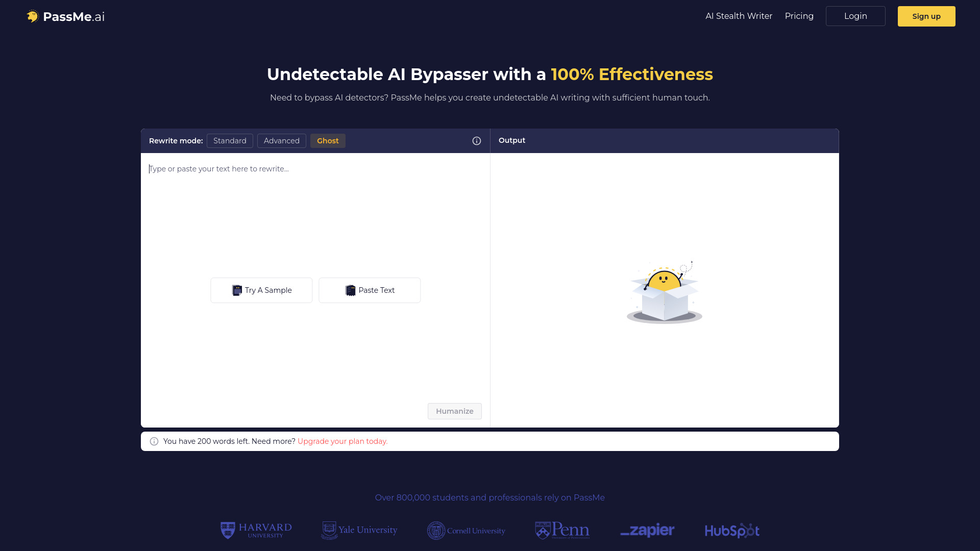The width and height of the screenshot is (980, 551).
Task: Click the Upgrade your plan today link
Action: [342, 441]
